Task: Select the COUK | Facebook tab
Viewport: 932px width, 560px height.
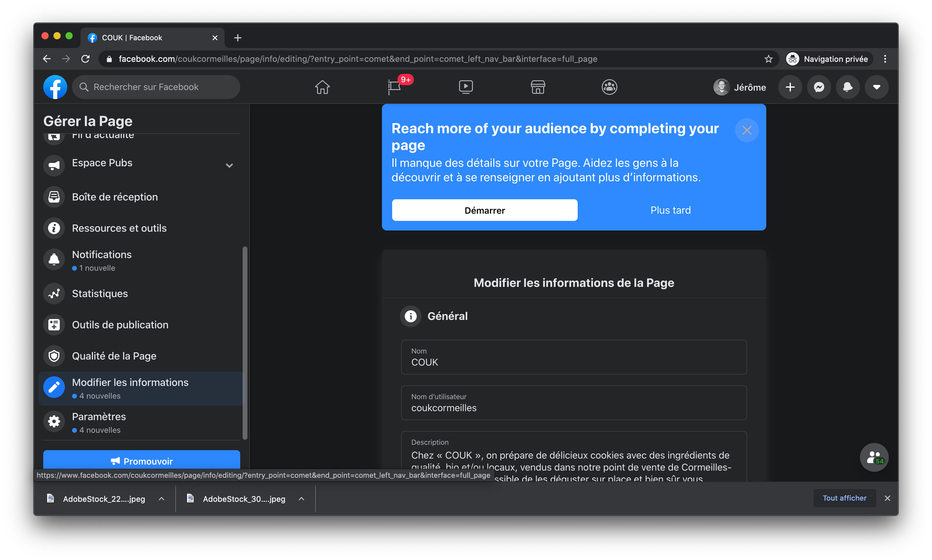Action: (x=152, y=38)
